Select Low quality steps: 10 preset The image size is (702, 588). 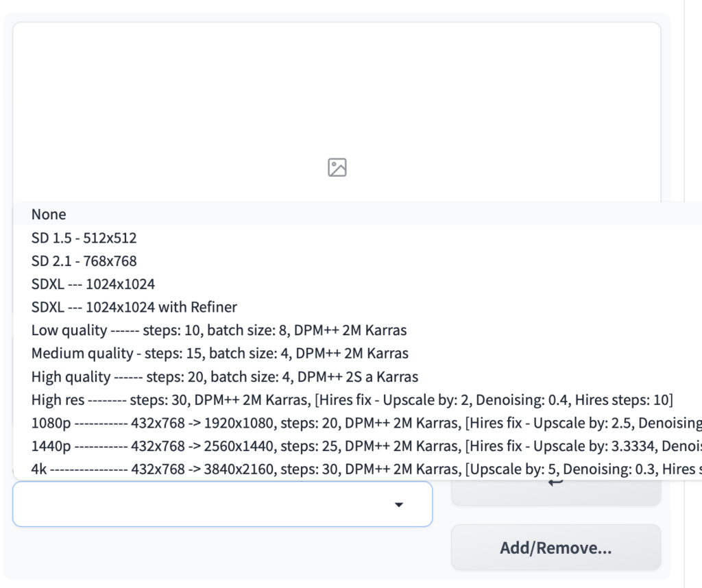(358, 330)
